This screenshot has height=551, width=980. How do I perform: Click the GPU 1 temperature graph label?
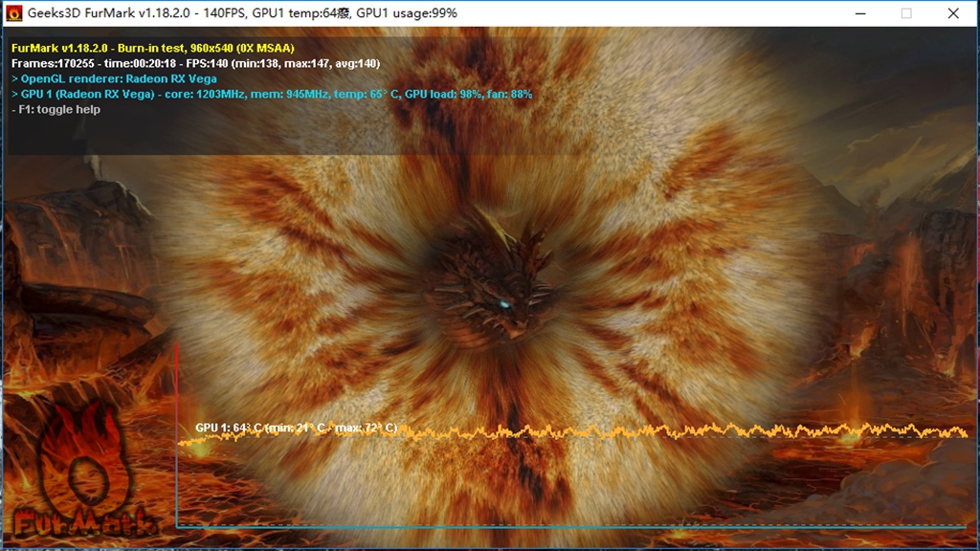296,428
